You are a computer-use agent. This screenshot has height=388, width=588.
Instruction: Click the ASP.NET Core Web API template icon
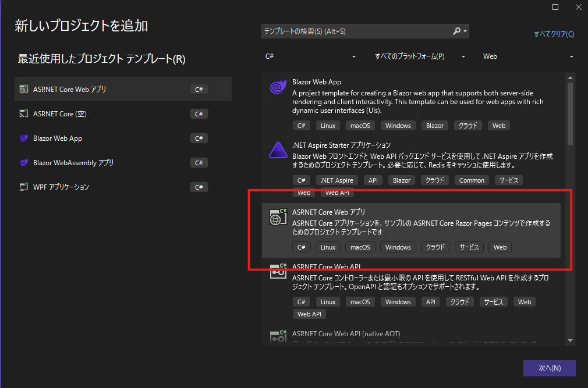pos(278,271)
